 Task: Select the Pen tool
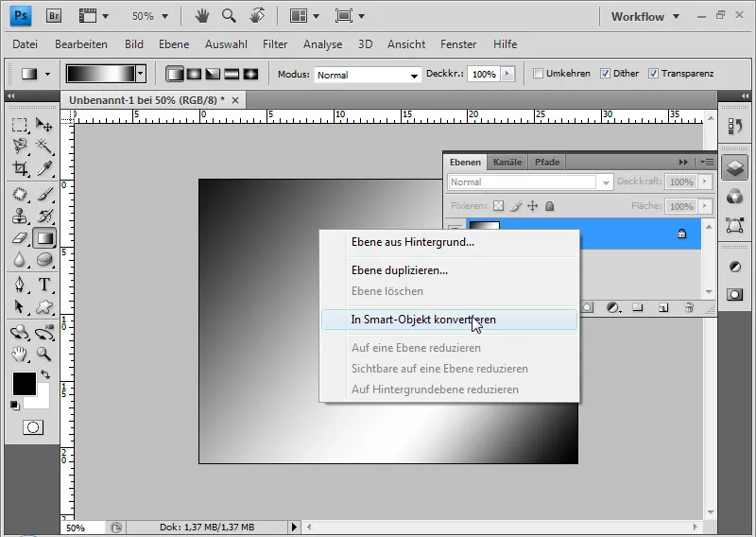[x=19, y=285]
